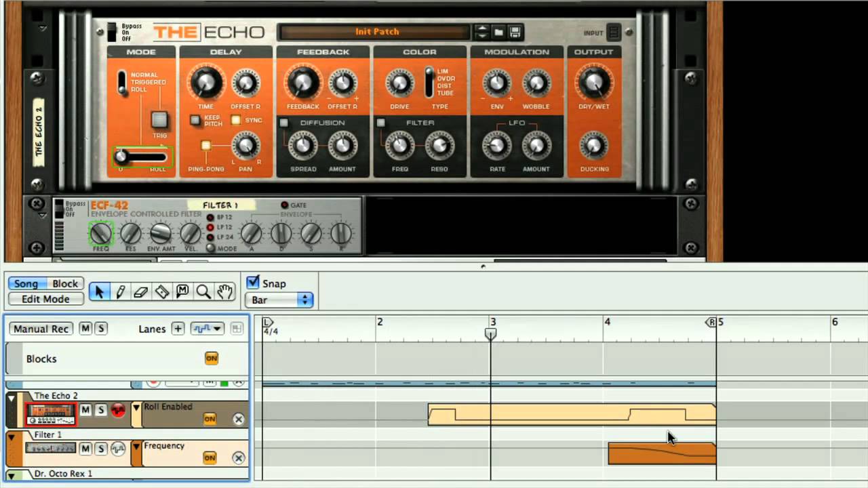Select the Magnify tool

(x=203, y=291)
